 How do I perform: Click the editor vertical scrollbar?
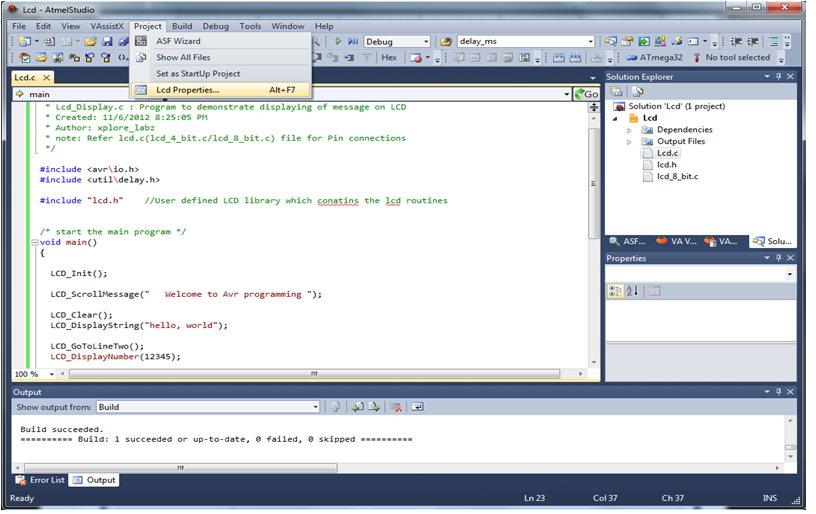point(594,184)
